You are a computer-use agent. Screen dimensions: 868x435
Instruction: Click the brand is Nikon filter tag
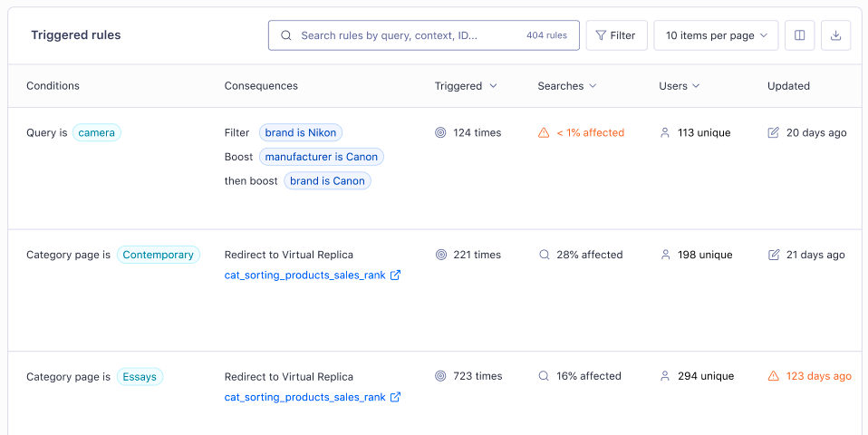click(301, 133)
